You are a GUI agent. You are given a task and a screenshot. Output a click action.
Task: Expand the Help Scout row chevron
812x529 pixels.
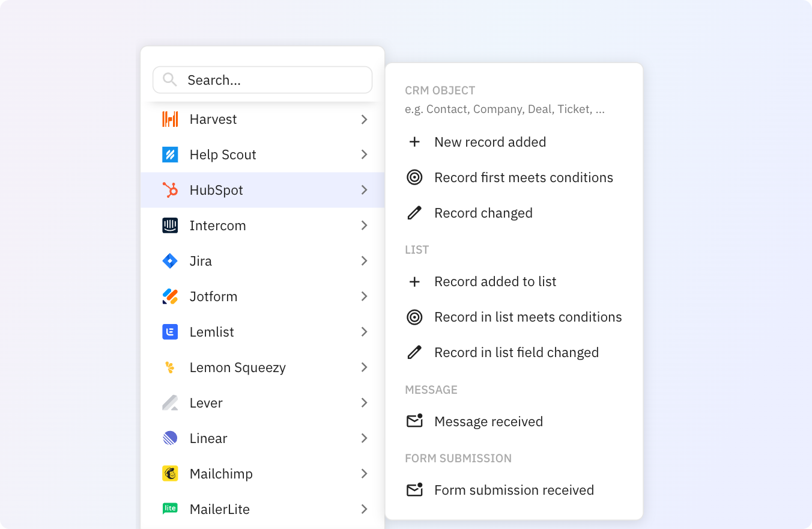[x=364, y=154]
